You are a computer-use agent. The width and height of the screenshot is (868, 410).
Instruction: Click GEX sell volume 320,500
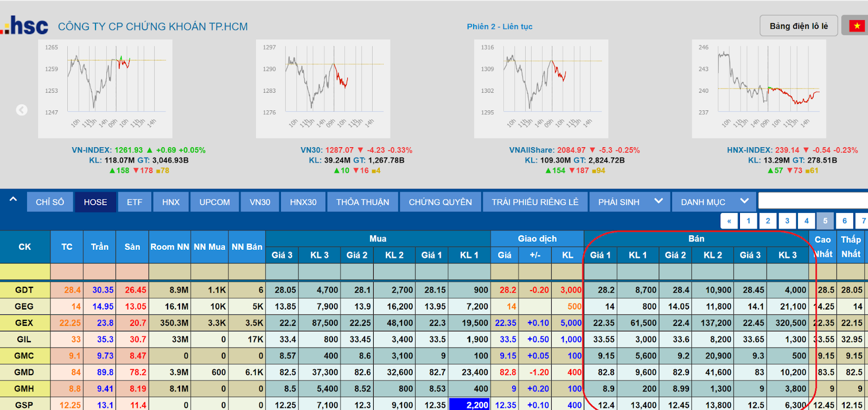(x=790, y=323)
